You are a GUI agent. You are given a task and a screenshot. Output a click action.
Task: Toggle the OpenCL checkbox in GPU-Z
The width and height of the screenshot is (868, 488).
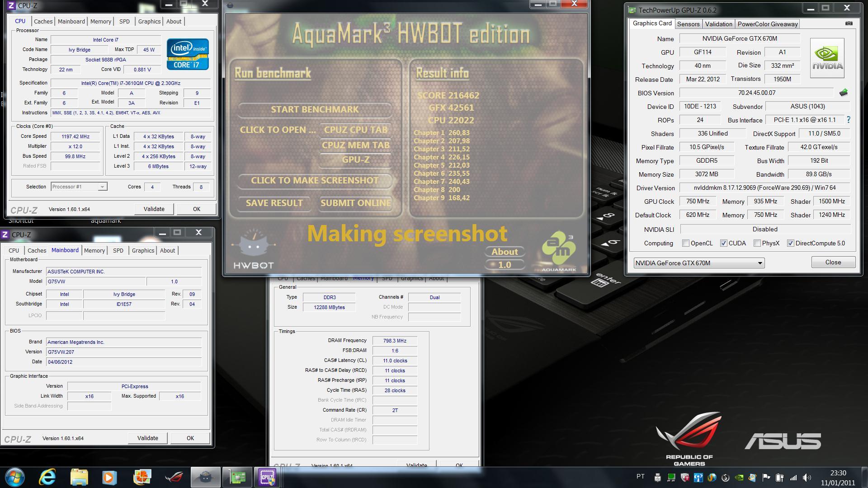click(x=686, y=243)
